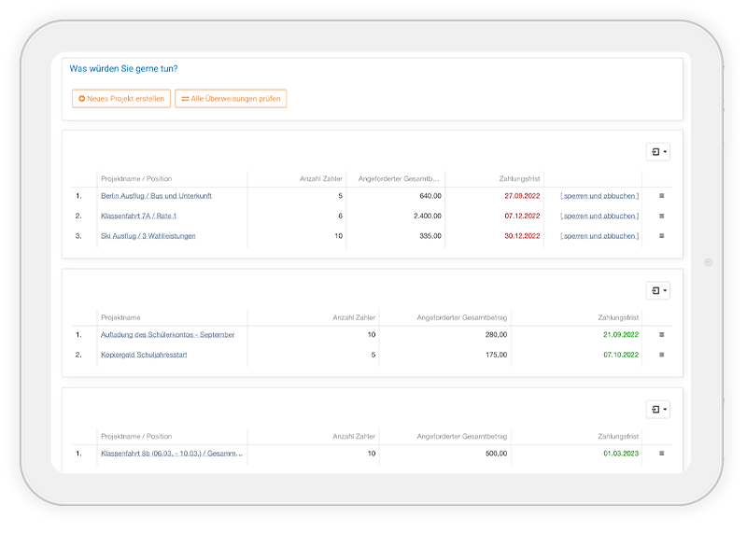This screenshot has height=560, width=747.
Task: Open row menu icon for Ski Ausflug
Action: click(x=661, y=236)
